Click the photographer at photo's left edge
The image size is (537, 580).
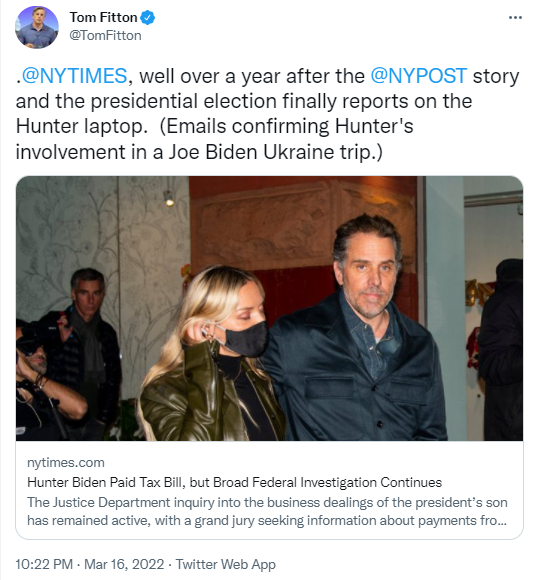click(x=43, y=381)
